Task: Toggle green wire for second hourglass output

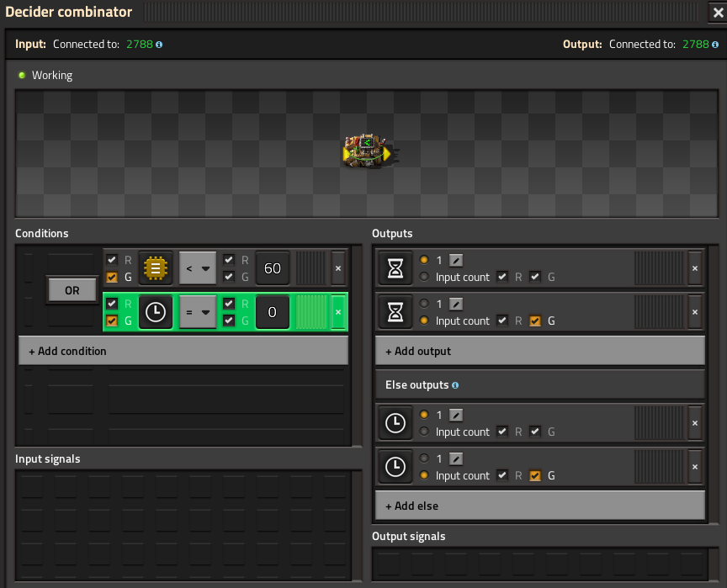Action: pyautogui.click(x=535, y=320)
